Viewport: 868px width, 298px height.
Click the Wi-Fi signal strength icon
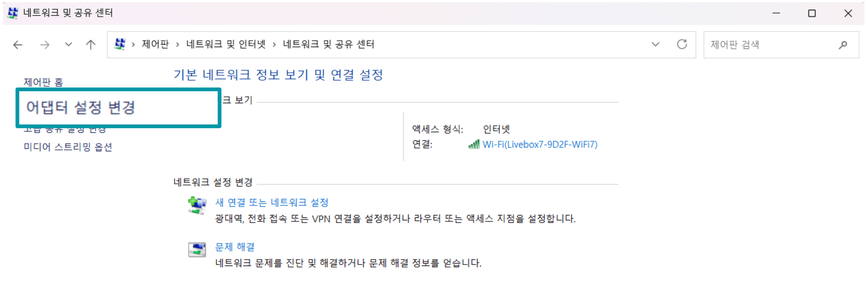pos(474,144)
